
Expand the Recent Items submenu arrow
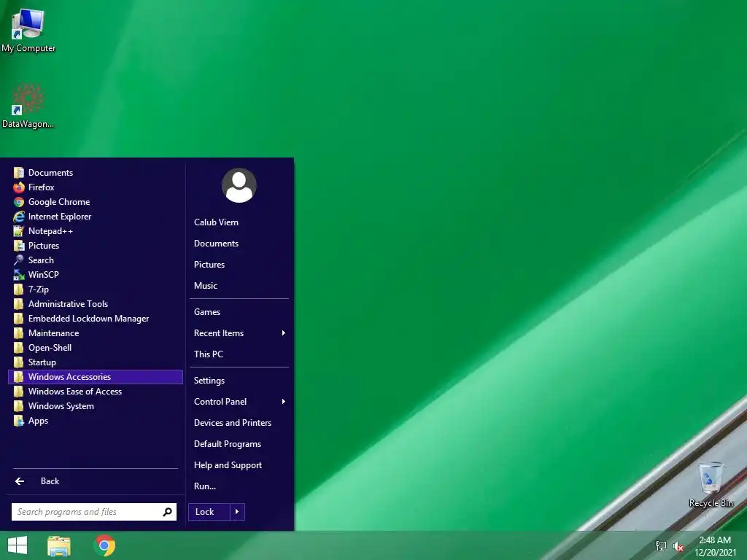click(284, 332)
